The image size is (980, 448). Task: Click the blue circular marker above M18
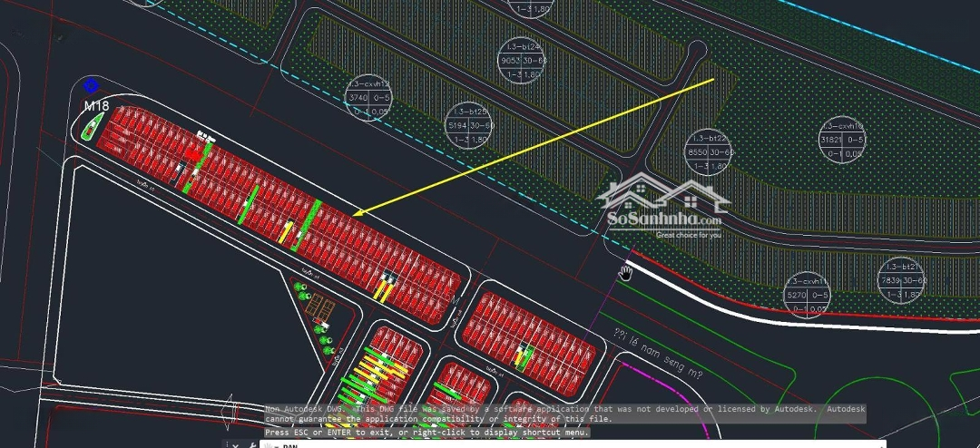(x=90, y=86)
